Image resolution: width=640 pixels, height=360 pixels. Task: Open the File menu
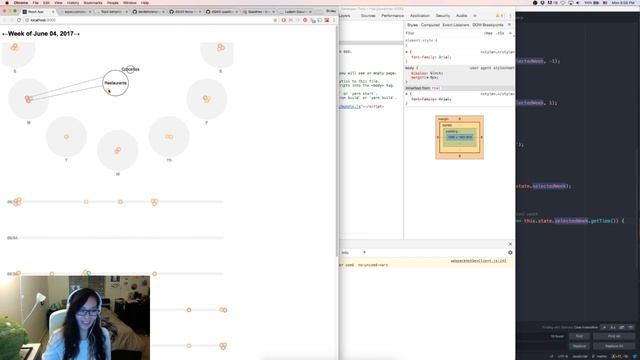point(36,2)
